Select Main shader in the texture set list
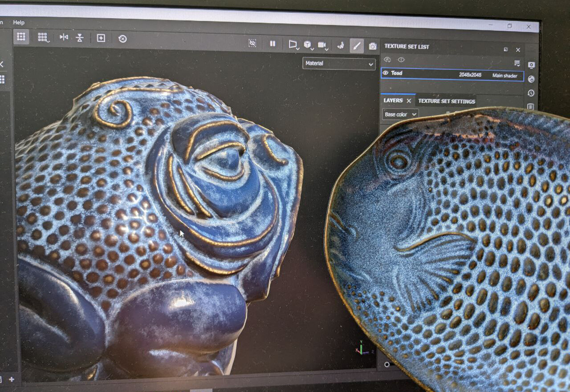570x392 pixels. click(x=505, y=76)
